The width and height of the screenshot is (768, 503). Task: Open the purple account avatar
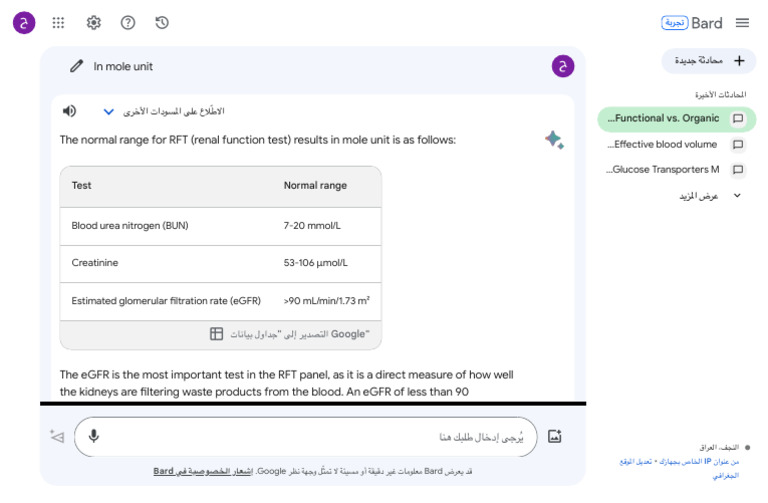click(24, 22)
